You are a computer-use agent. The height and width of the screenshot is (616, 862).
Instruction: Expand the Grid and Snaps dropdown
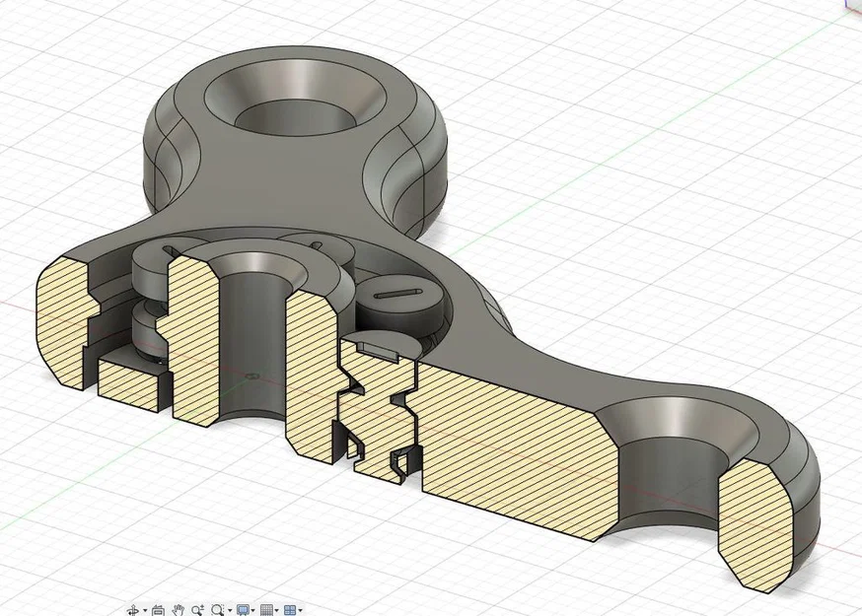[277, 609]
